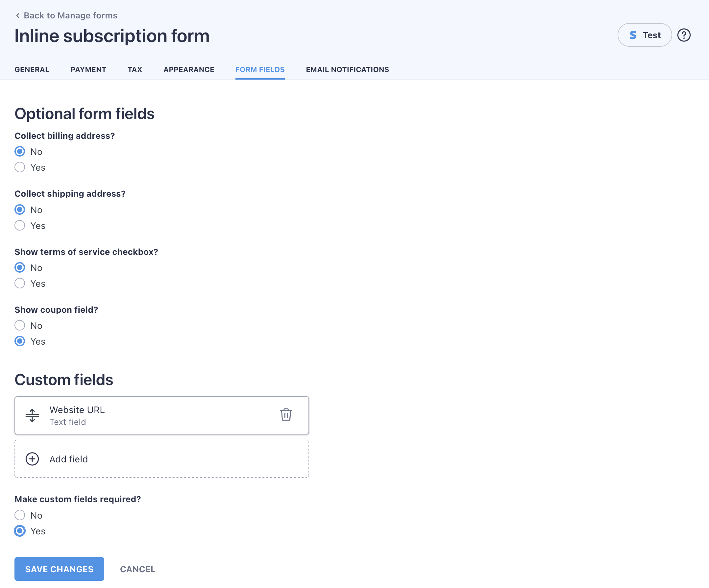This screenshot has height=588, width=709.
Task: Set custom fields required to No
Action: (20, 515)
